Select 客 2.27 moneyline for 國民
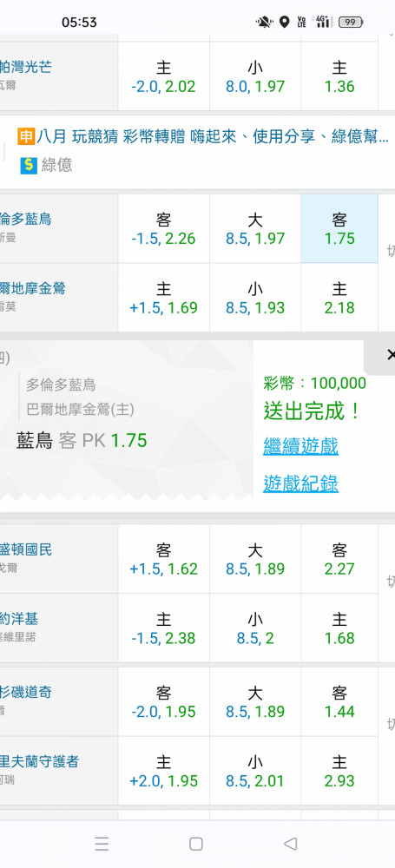 pos(339,559)
